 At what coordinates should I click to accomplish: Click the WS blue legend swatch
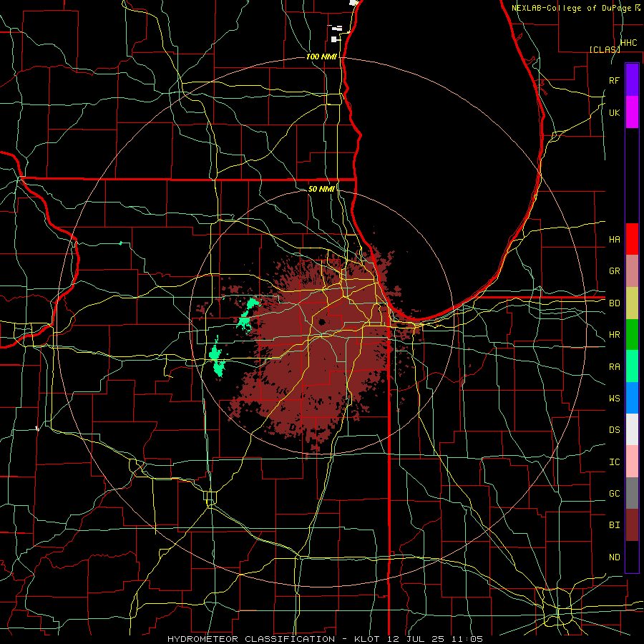coord(632,398)
